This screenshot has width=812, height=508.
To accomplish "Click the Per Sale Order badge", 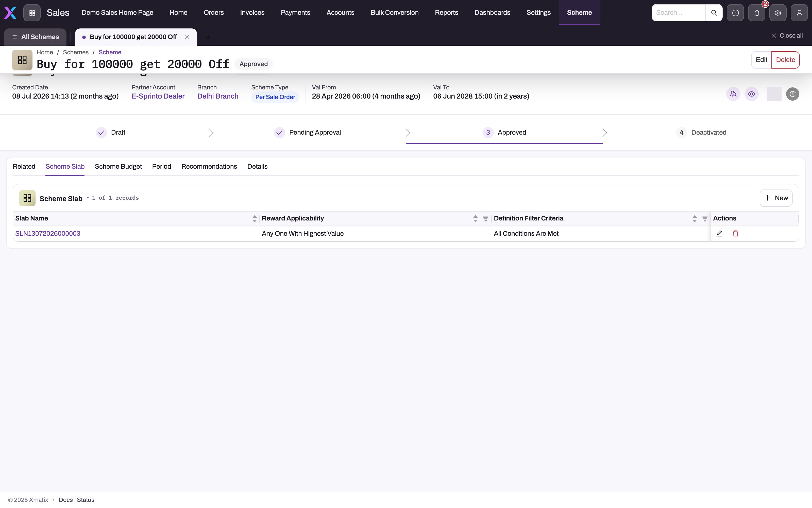I will pos(275,97).
